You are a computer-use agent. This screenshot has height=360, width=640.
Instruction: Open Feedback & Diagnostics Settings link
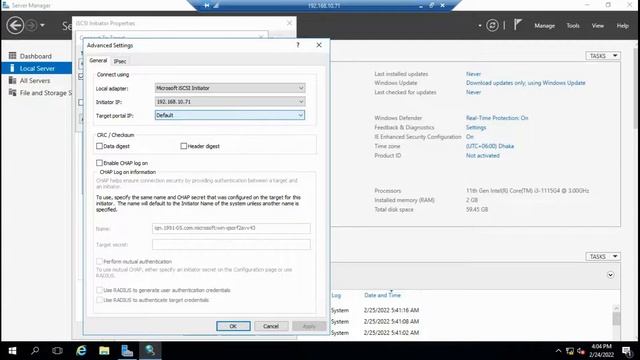[x=476, y=127]
